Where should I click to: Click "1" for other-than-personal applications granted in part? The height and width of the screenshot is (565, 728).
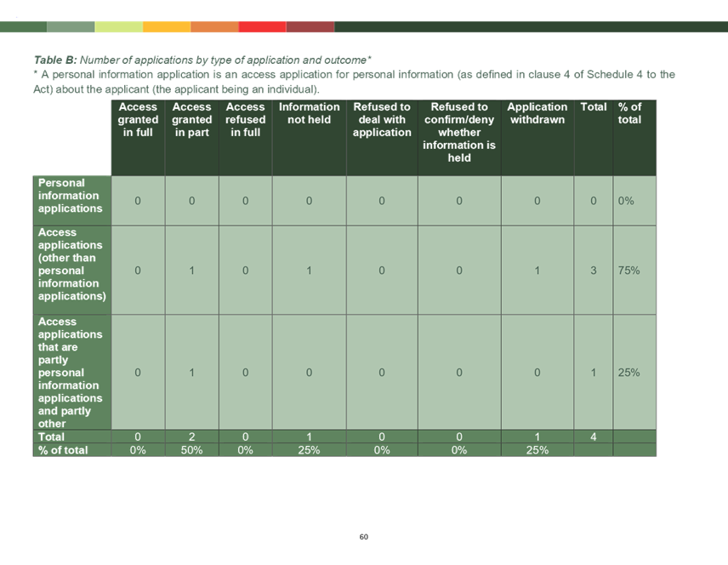point(191,271)
